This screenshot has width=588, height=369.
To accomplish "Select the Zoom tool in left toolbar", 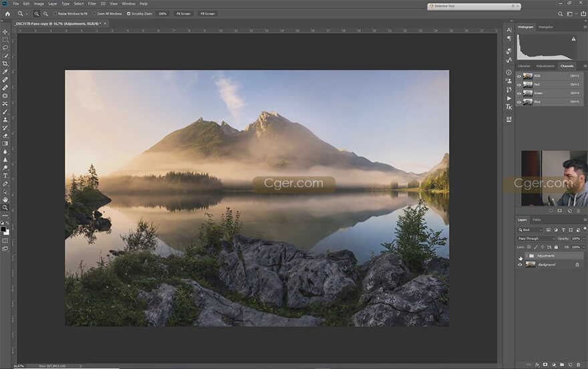I will 5,207.
